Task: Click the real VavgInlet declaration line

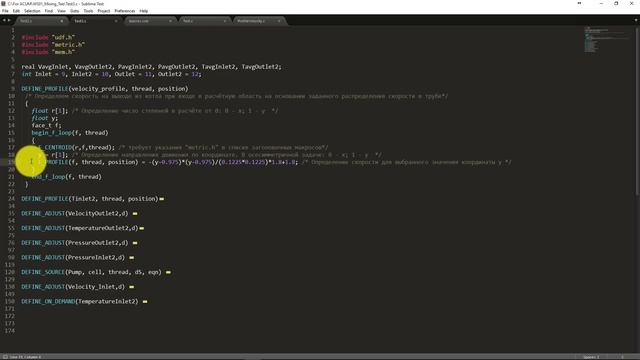Action: coord(151,67)
